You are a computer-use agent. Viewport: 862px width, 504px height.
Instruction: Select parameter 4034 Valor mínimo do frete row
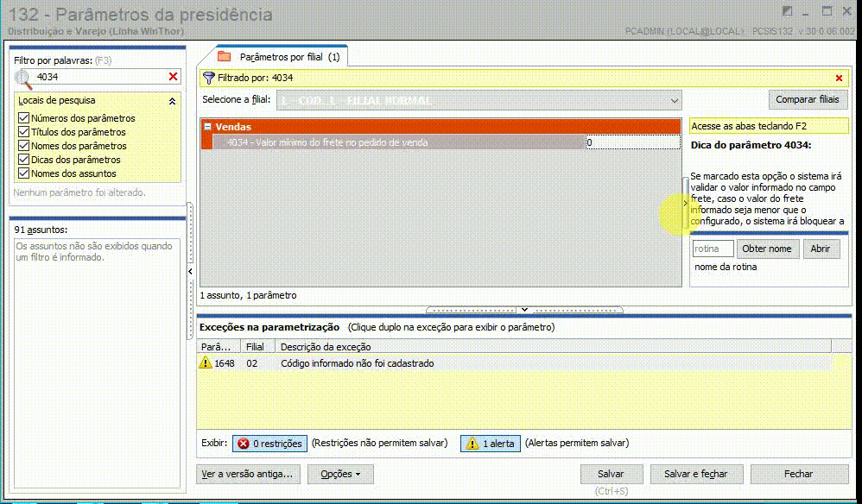(398, 142)
